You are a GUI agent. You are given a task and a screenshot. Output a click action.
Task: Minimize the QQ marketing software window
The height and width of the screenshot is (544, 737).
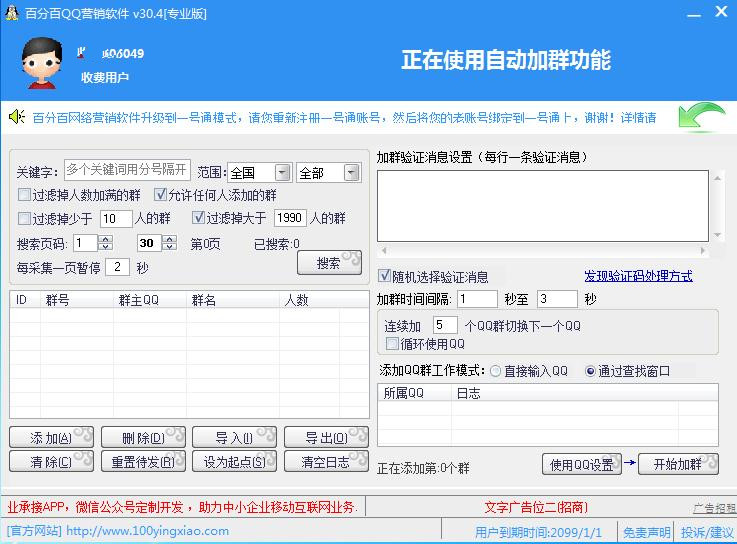tap(694, 14)
